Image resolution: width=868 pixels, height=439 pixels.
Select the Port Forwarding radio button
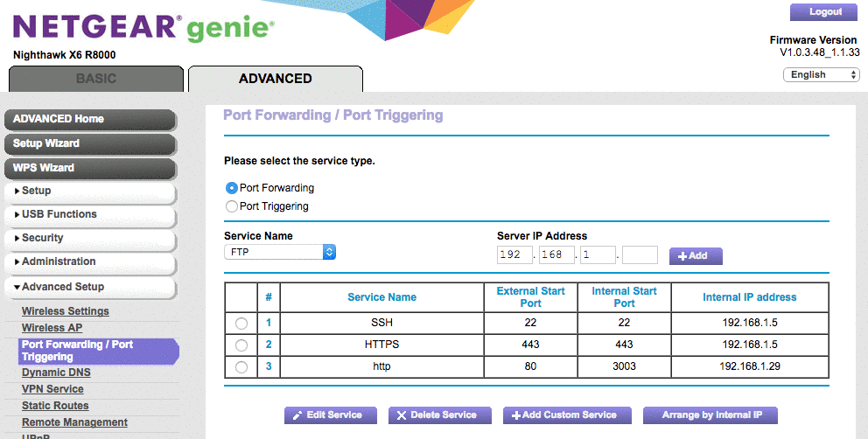point(231,188)
